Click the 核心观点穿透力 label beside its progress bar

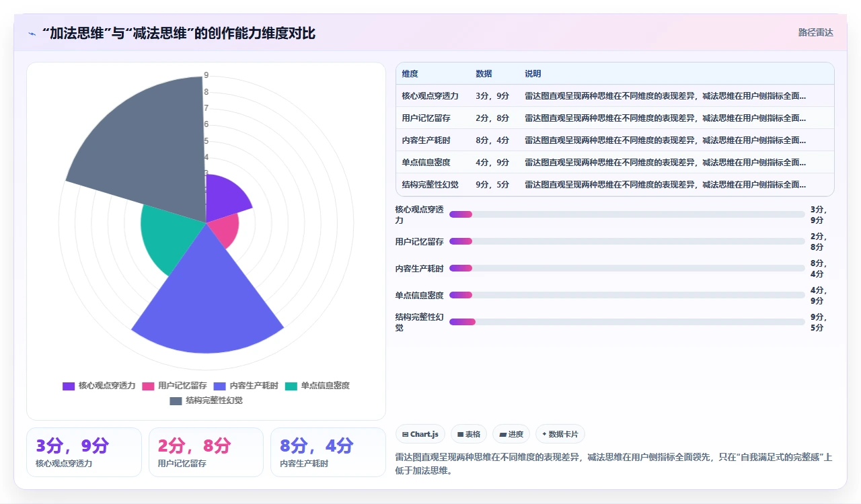pyautogui.click(x=420, y=215)
